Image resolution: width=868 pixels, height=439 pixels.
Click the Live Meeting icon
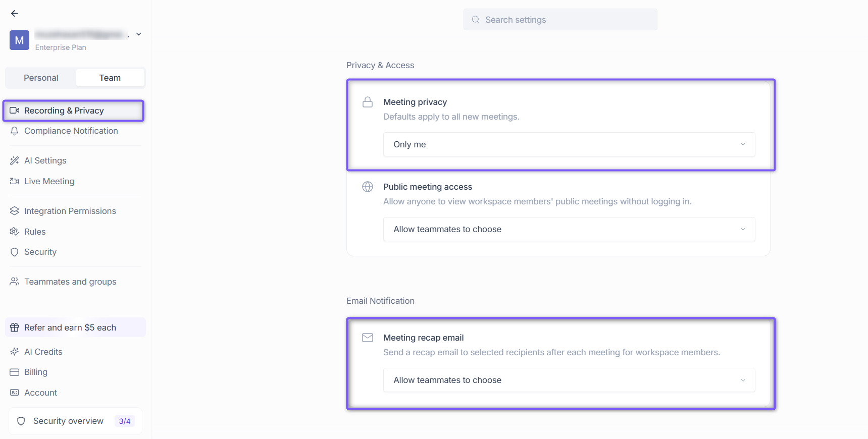(15, 181)
